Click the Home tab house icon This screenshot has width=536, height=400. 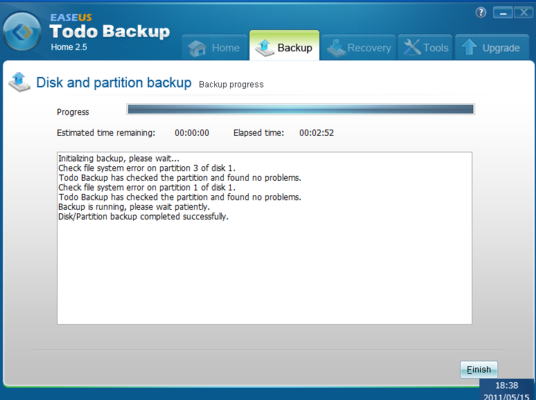(197, 48)
